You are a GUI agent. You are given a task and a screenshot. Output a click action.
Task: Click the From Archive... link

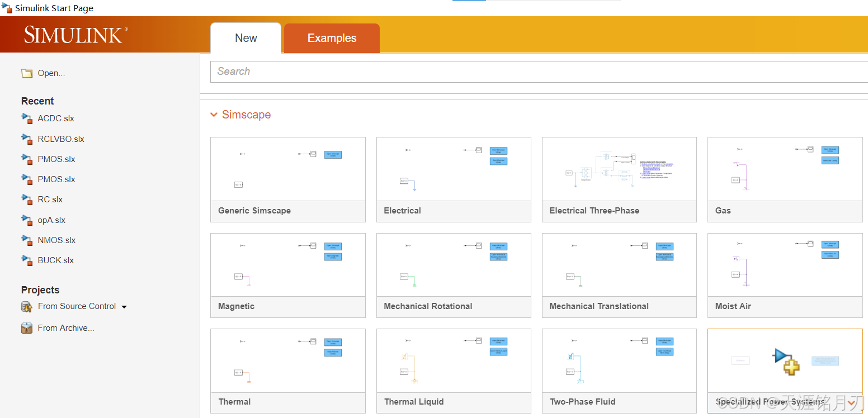click(x=66, y=328)
